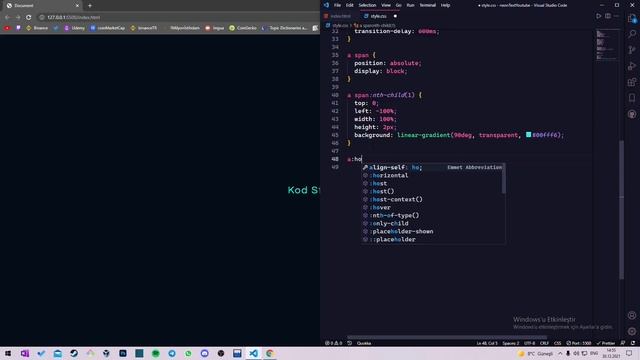Choose :nth-of-type() autocomplete suggestion
Viewport: 640px width, 360px height.
[x=433, y=216]
